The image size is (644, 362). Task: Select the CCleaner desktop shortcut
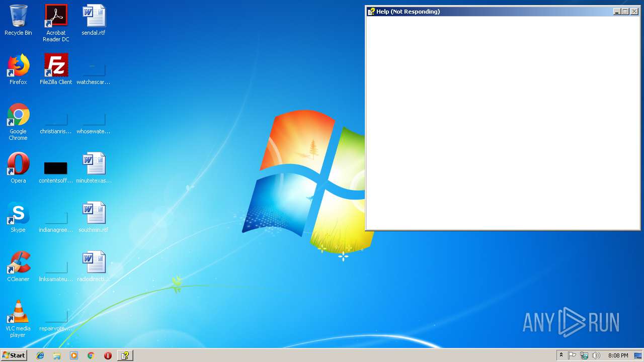[18, 266]
